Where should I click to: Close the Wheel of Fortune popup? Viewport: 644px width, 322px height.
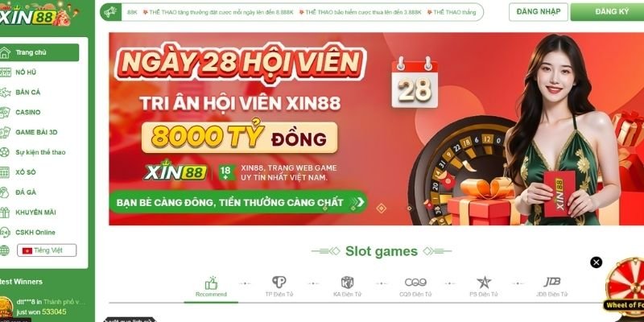pos(596,262)
